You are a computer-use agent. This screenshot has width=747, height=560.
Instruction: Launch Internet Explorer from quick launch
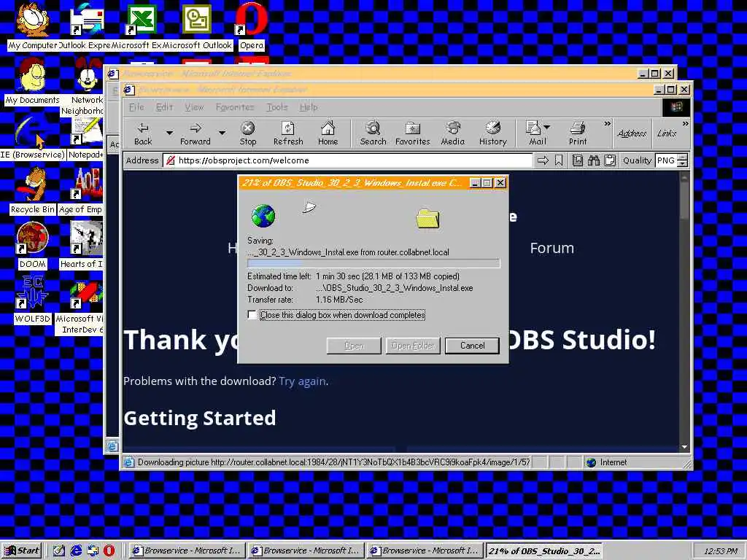76,551
